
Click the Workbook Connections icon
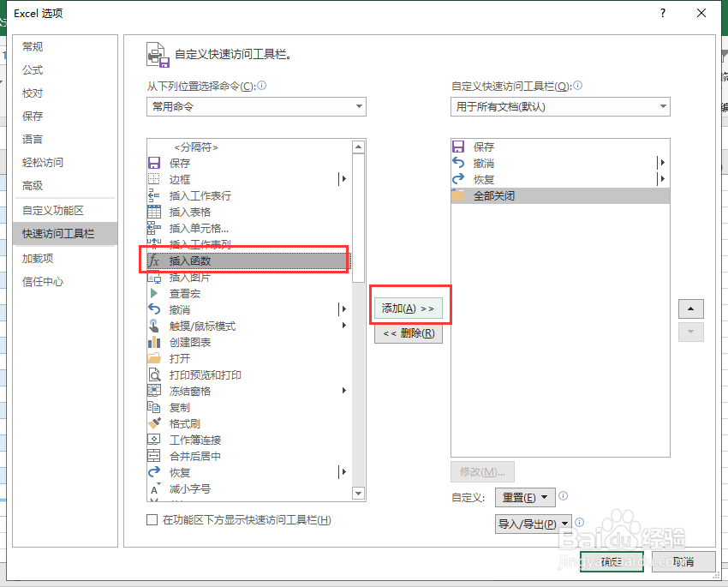[154, 440]
